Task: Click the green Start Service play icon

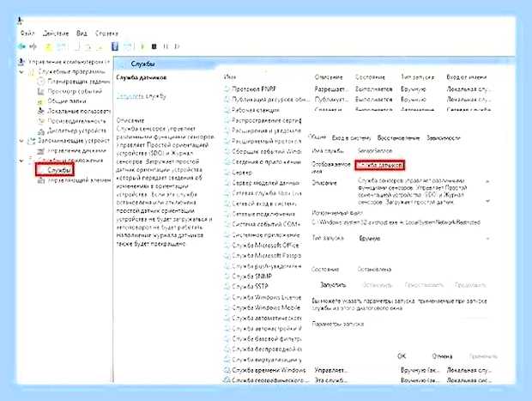Action: (142, 46)
